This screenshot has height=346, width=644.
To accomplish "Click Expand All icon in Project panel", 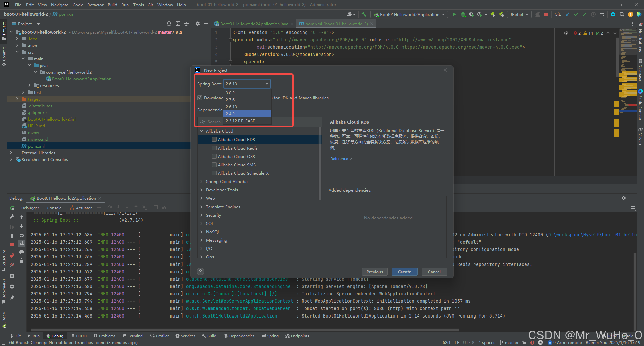I will point(178,24).
